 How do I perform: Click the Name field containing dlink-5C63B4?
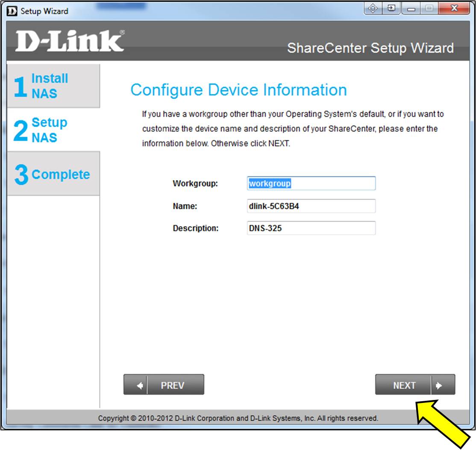click(311, 206)
